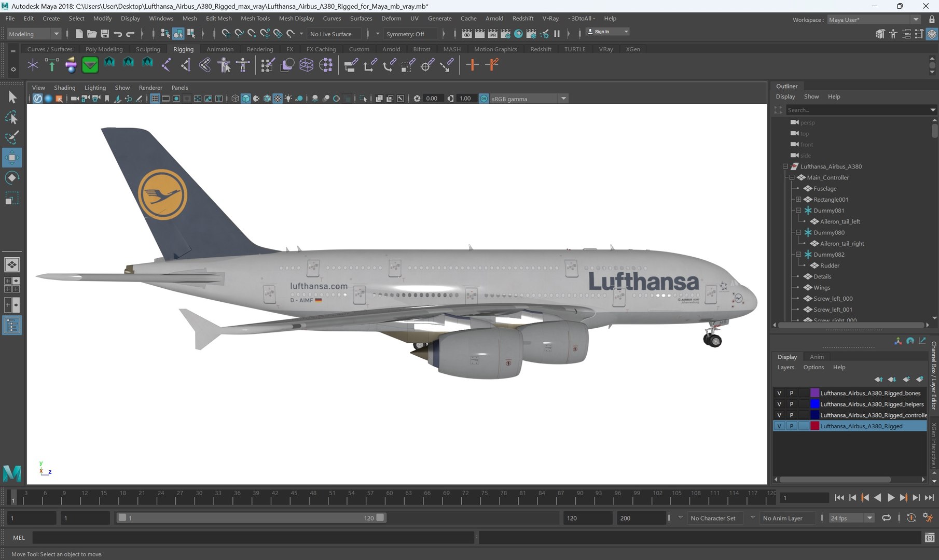Screen dimensions: 939x560
Task: Click the HumanIK skeleton shelf icon
Action: (x=243, y=65)
